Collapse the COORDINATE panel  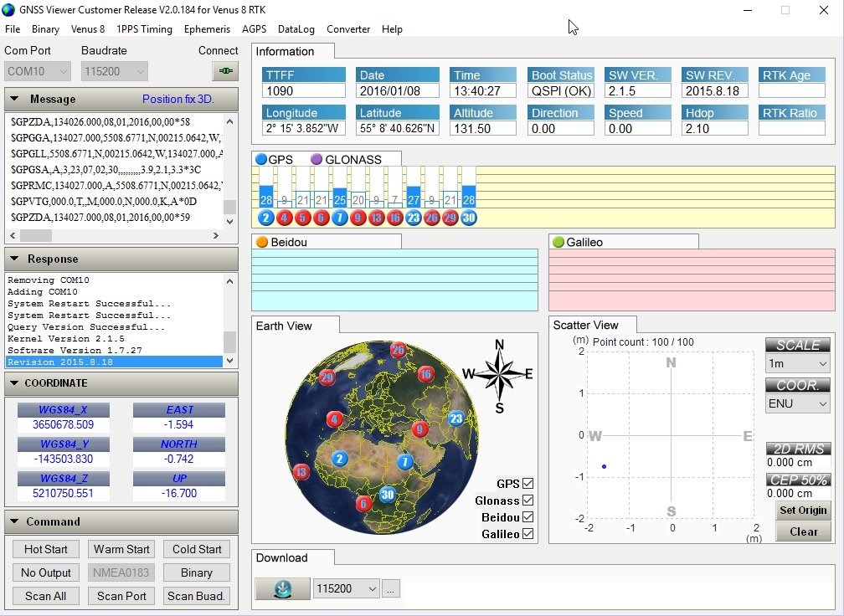pos(13,383)
